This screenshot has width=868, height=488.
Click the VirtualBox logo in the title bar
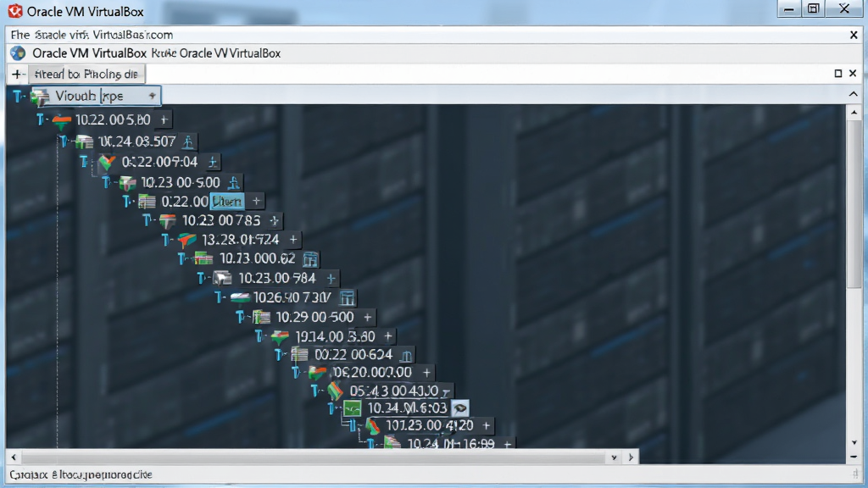point(15,11)
